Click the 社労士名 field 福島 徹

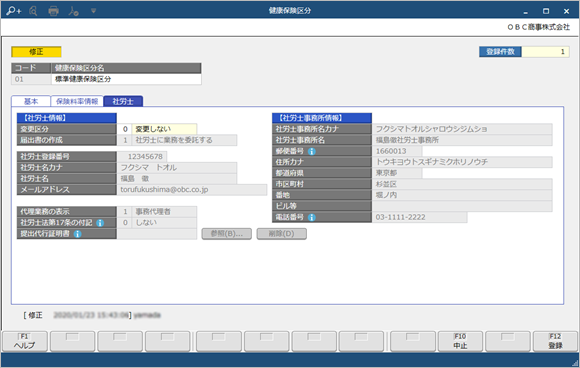click(x=177, y=179)
